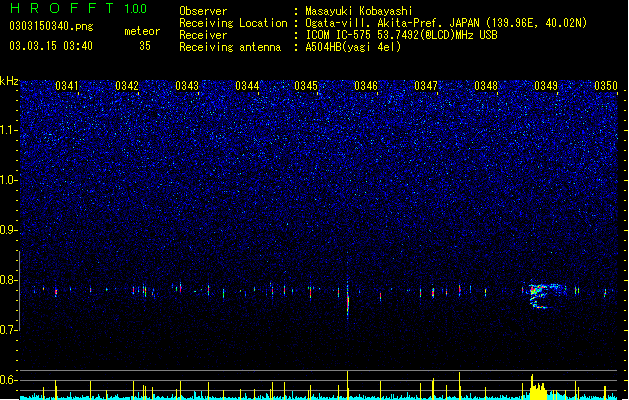The height and width of the screenshot is (400, 629).
Task: Select the 0.6 frequency axis label
Action: [9, 380]
